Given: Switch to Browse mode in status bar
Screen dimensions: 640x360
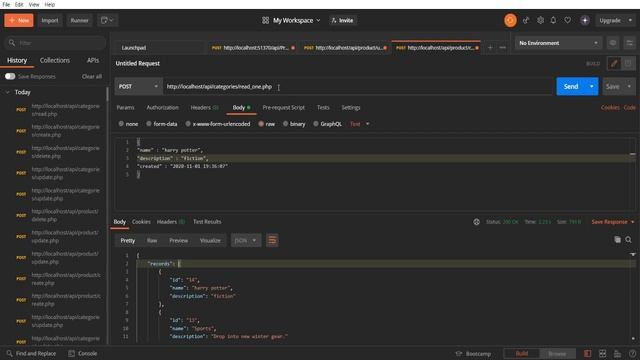Looking at the screenshot, I should click(x=557, y=353).
